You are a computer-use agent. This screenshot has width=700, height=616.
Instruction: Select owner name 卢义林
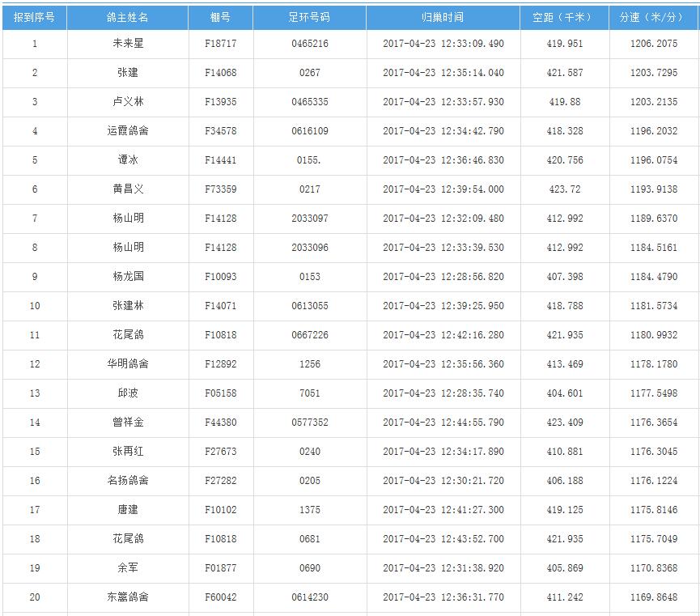pos(128,102)
